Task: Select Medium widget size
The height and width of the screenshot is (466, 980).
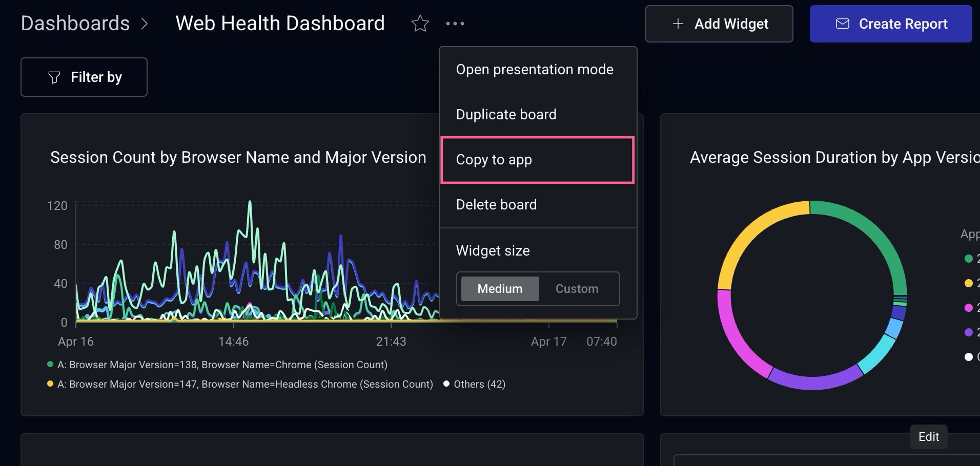Action: pyautogui.click(x=499, y=288)
